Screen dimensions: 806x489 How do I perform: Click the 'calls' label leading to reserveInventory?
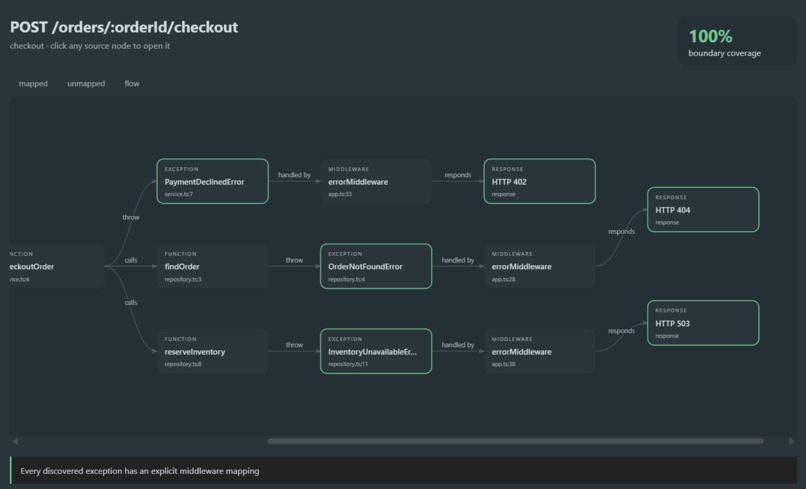131,302
